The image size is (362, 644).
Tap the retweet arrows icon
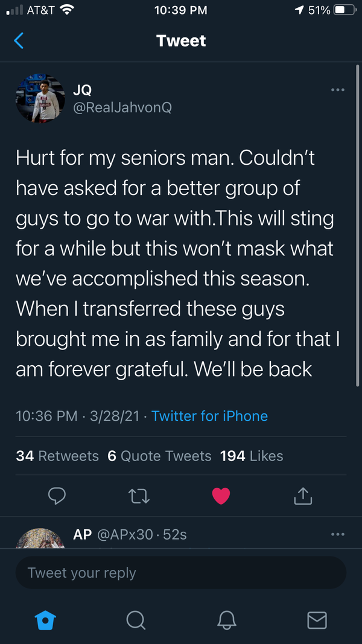tap(139, 496)
